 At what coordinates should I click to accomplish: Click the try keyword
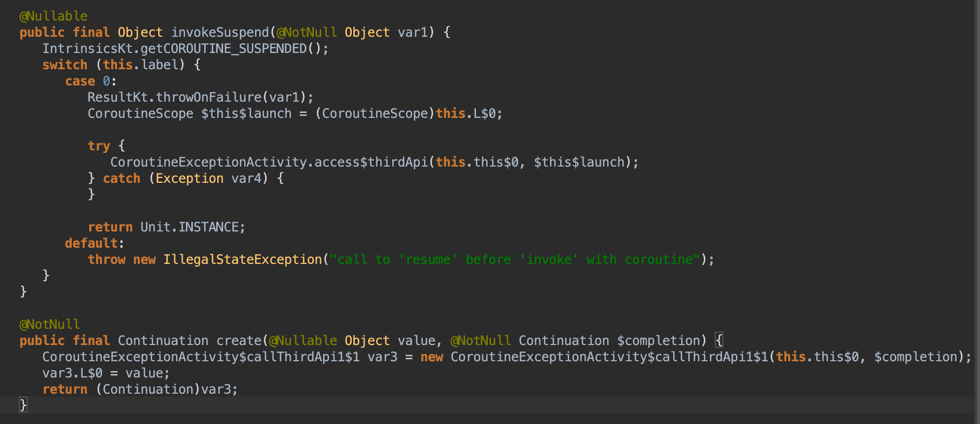click(x=98, y=146)
